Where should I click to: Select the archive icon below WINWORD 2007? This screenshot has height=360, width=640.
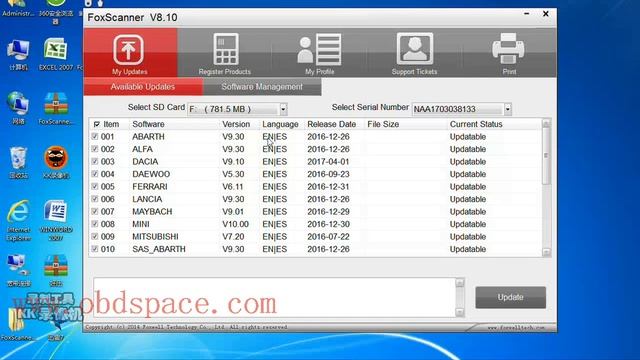point(56,270)
